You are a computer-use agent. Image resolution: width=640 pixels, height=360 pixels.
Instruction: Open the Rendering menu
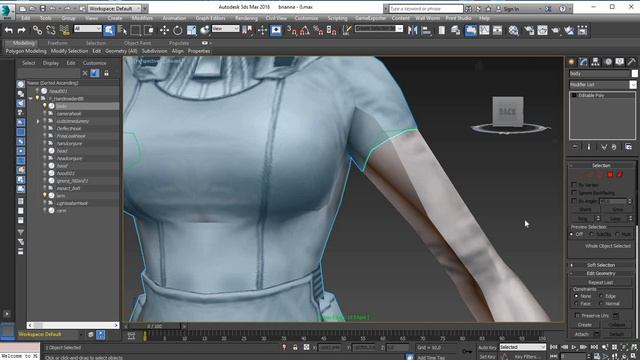tap(246, 18)
